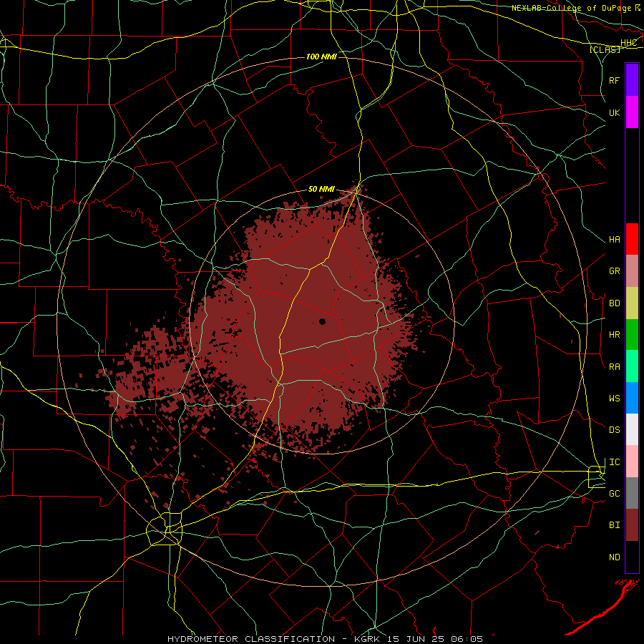The image size is (644, 644).
Task: Click the GR legend label
Action: pyautogui.click(x=615, y=271)
